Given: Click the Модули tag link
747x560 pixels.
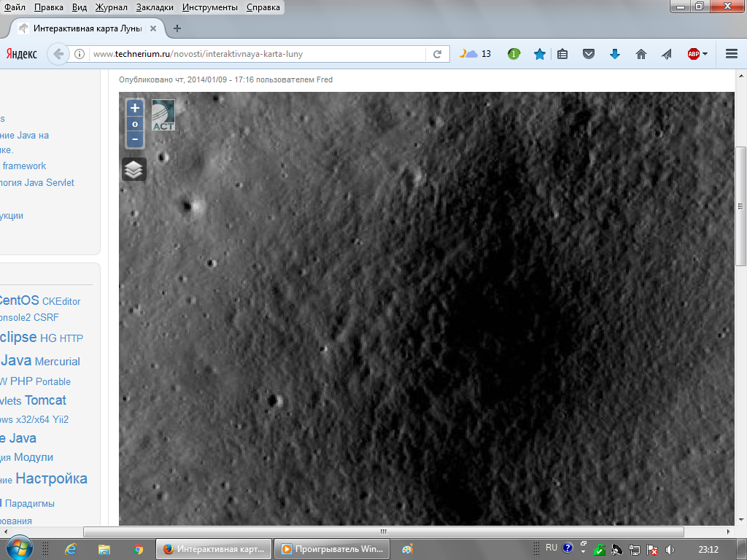Looking at the screenshot, I should click(34, 457).
